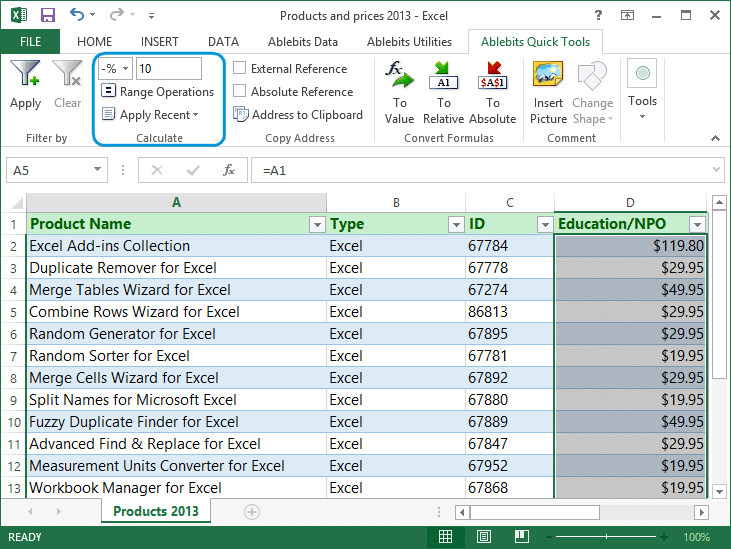The image size is (731, 549).
Task: Click Address to Clipboard button
Action: [298, 115]
